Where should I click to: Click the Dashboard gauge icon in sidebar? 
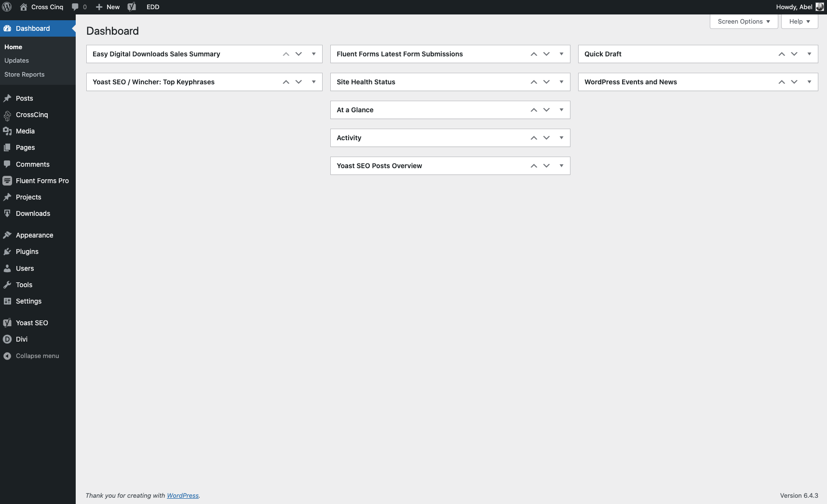point(7,28)
